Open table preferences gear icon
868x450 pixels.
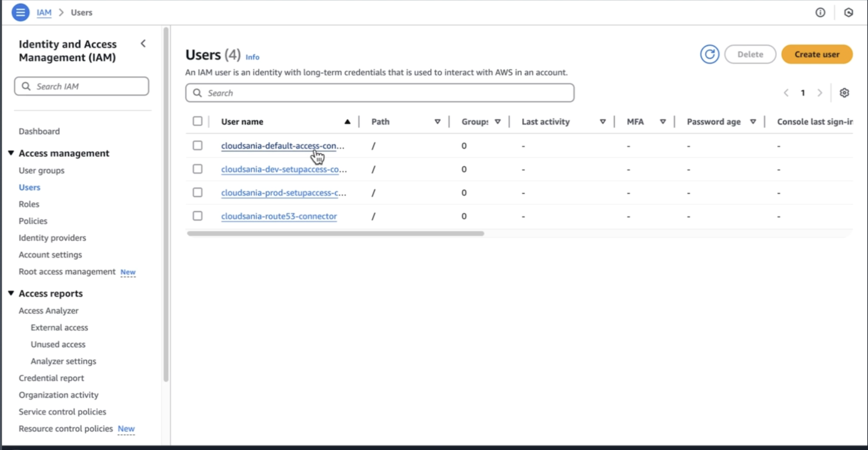point(844,93)
